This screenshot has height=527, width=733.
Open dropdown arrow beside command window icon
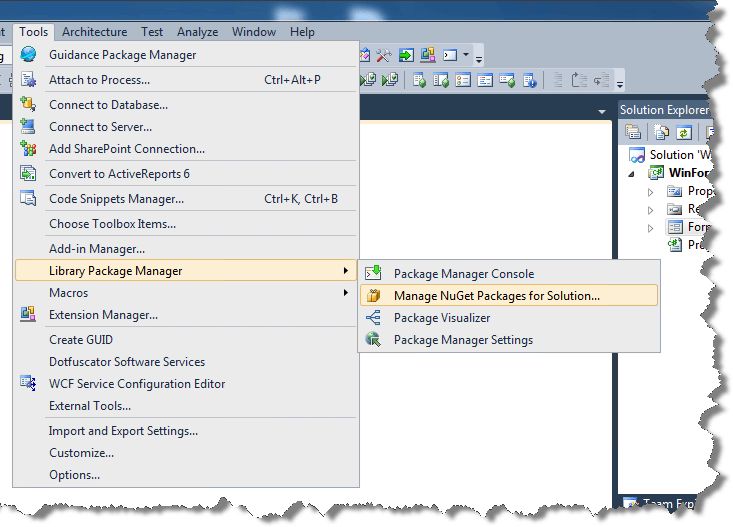coord(466,55)
